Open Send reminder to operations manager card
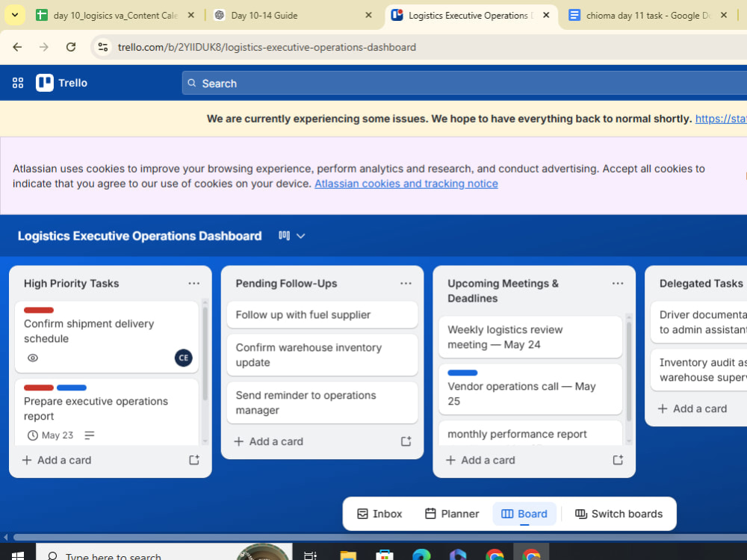Screen dimensions: 747x560 [x=322, y=402]
